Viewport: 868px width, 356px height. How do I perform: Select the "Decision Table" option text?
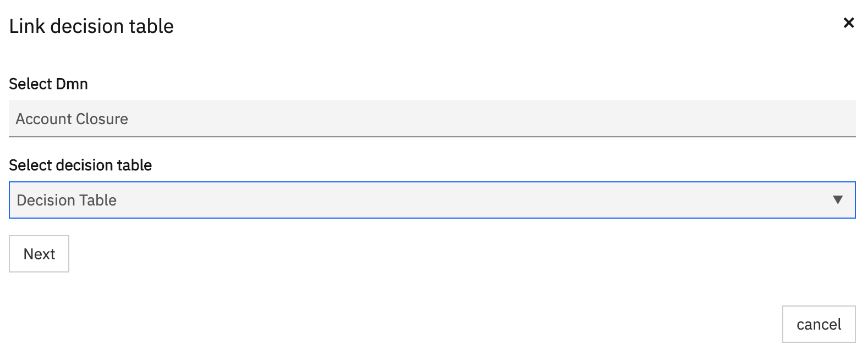67,200
